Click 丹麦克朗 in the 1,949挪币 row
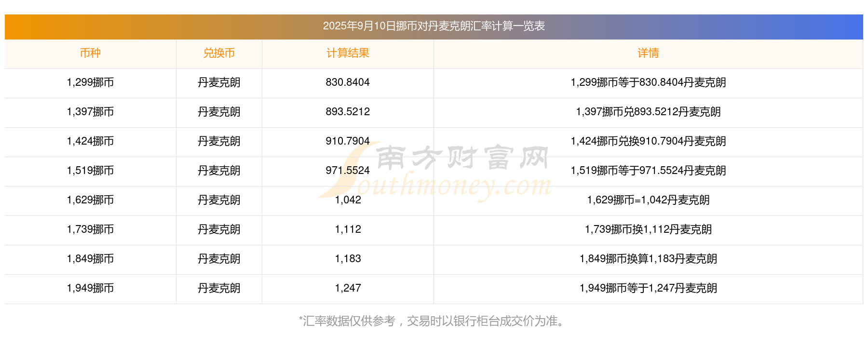This screenshot has height=347, width=868. tap(219, 288)
